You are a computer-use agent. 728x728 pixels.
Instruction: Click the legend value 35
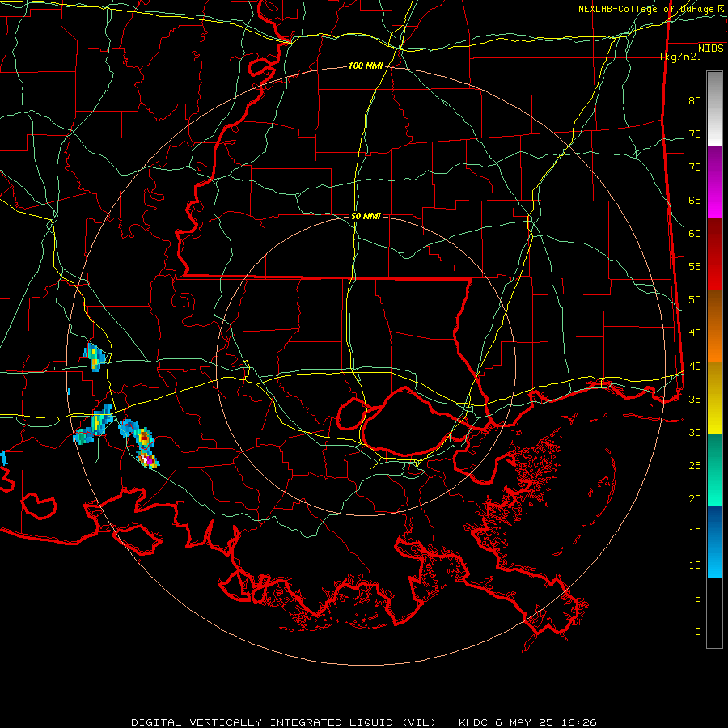[695, 400]
